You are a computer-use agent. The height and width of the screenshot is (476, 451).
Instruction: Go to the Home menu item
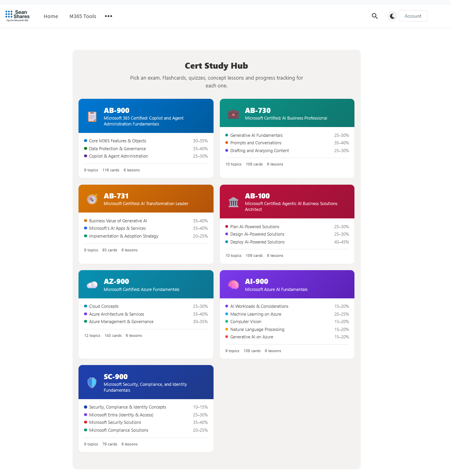[x=51, y=16]
